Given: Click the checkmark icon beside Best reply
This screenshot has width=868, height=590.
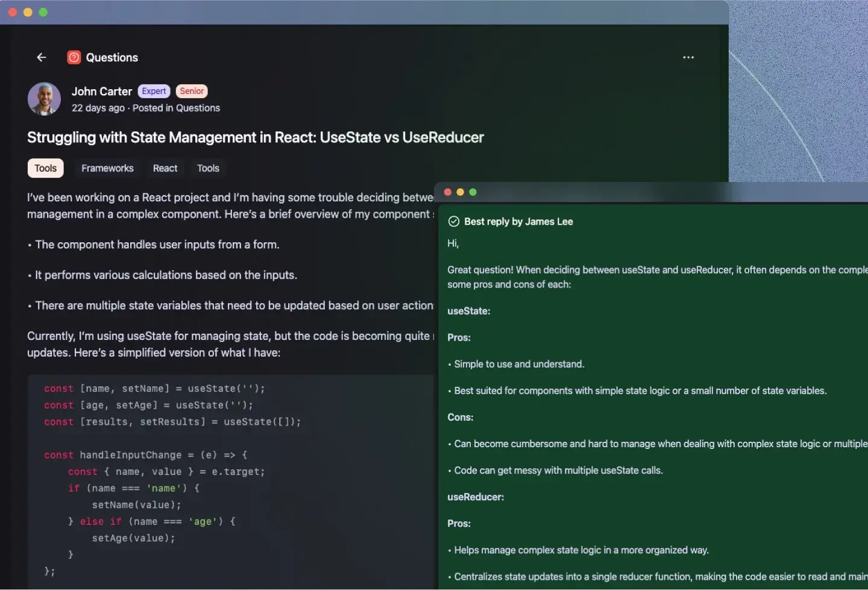Looking at the screenshot, I should point(454,221).
